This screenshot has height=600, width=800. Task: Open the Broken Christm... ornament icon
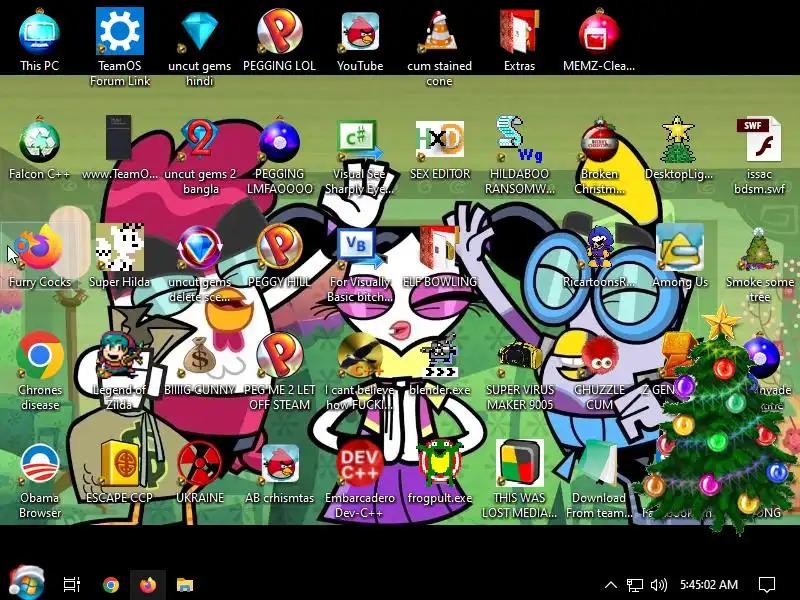point(599,139)
